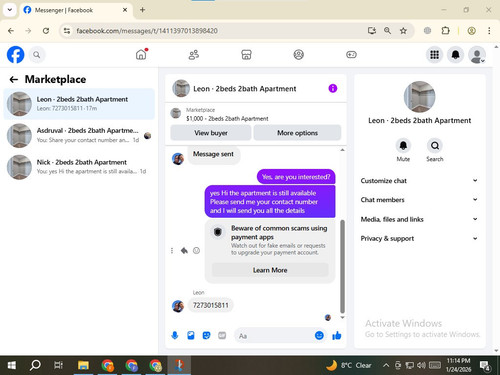This screenshot has width=500, height=375.
Task: Open Chrome menu three dots
Action: (x=489, y=31)
